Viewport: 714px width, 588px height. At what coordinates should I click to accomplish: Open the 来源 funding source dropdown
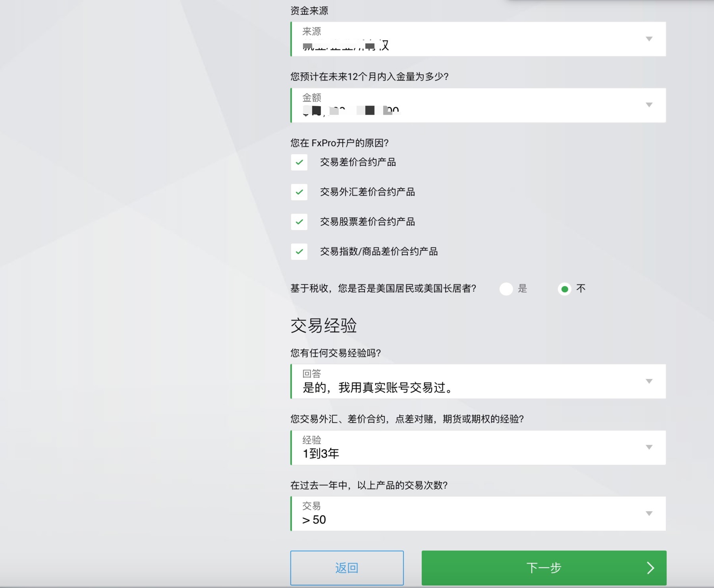tap(478, 39)
